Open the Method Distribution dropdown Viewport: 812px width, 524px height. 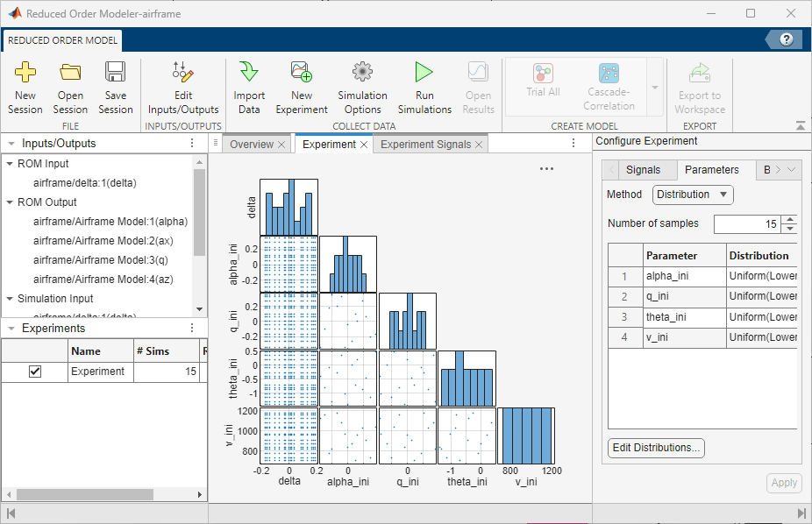[692, 195]
